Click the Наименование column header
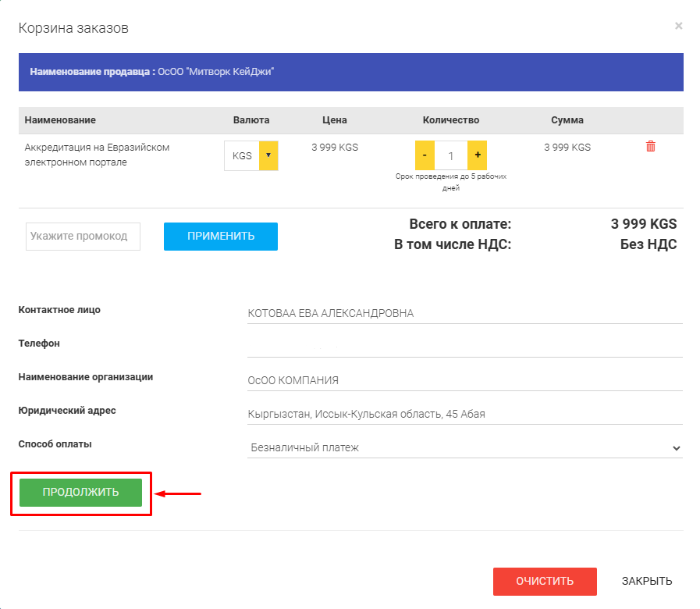 click(x=60, y=120)
